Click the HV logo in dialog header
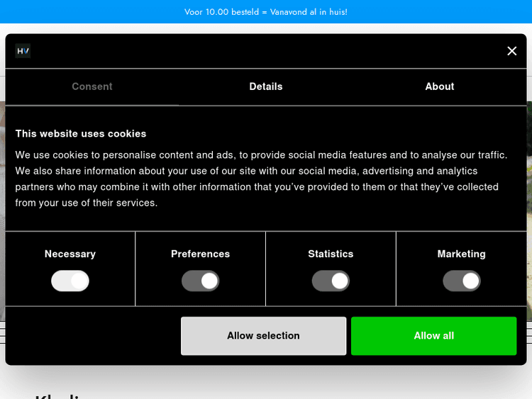Screen dimensions: 532x399 click(x=23, y=51)
